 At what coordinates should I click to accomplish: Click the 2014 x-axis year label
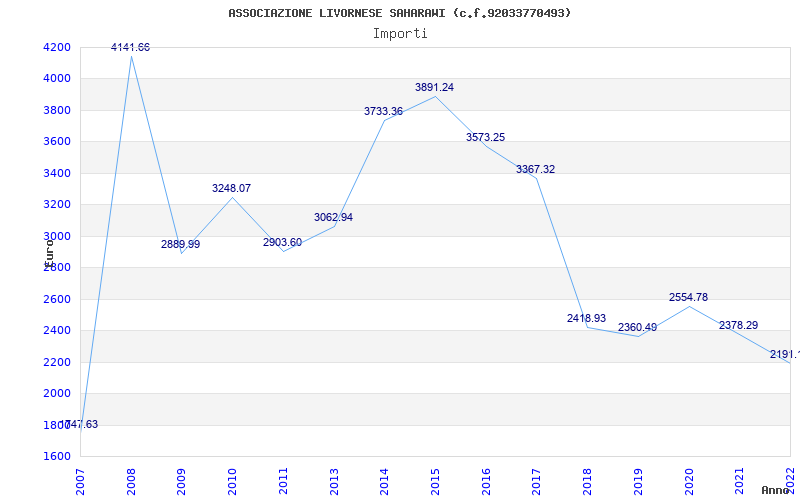384,481
